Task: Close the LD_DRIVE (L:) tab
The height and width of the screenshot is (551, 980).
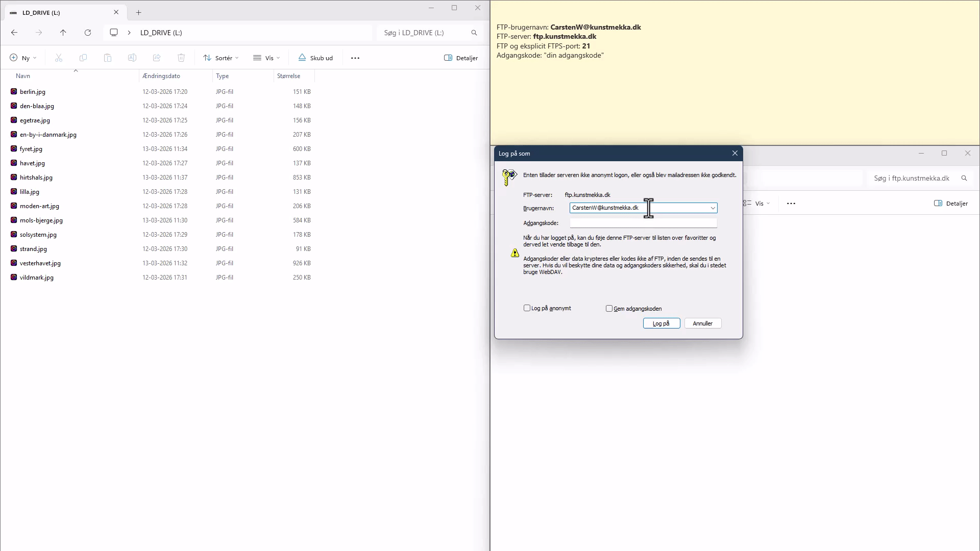Action: [116, 12]
